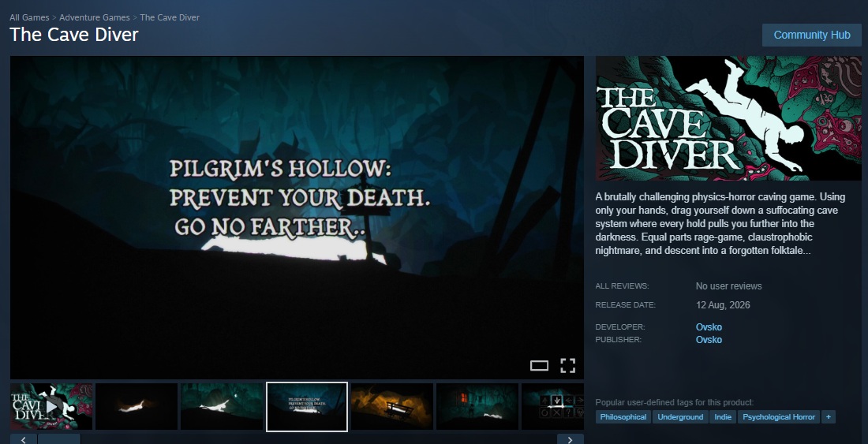Select the Psychological Horror tag
Image resolution: width=868 pixels, height=444 pixels.
tap(779, 417)
